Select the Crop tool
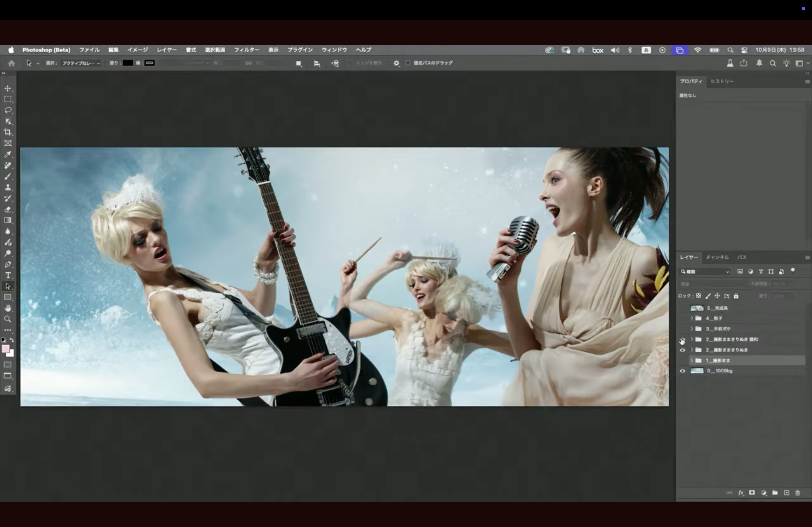The height and width of the screenshot is (527, 812). tap(8, 132)
